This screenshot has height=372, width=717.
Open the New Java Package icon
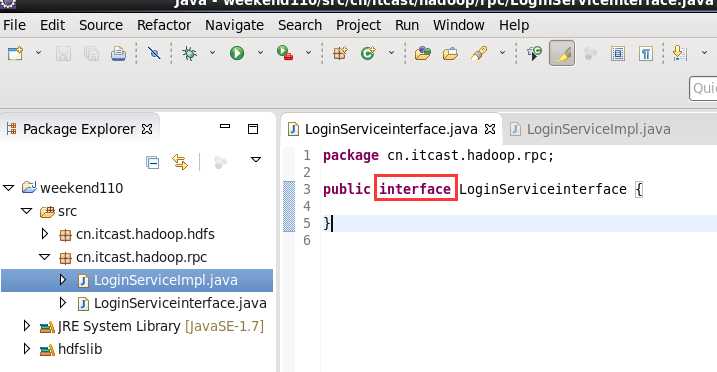coord(340,53)
